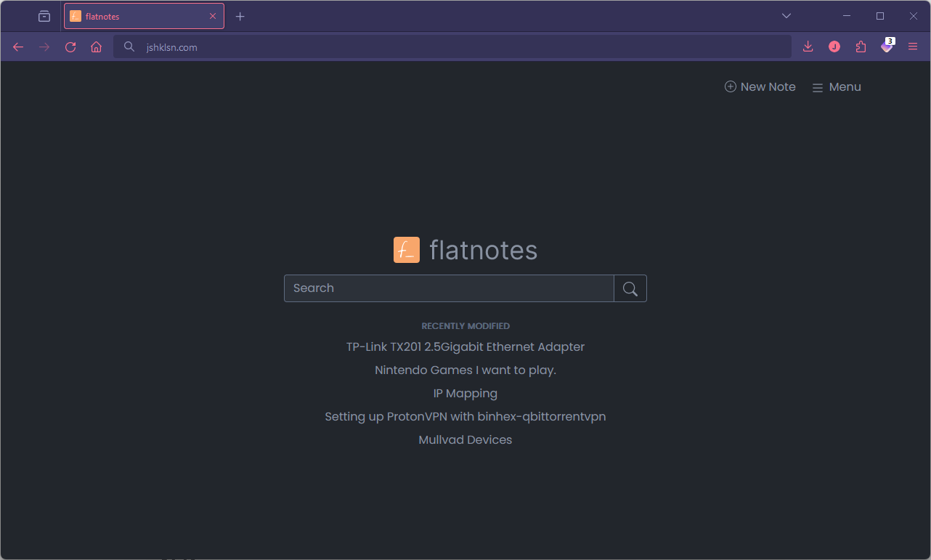Open TP-Link TX201 2.5Gigabit Ethernet Adapter note
The height and width of the screenshot is (560, 931).
point(465,347)
